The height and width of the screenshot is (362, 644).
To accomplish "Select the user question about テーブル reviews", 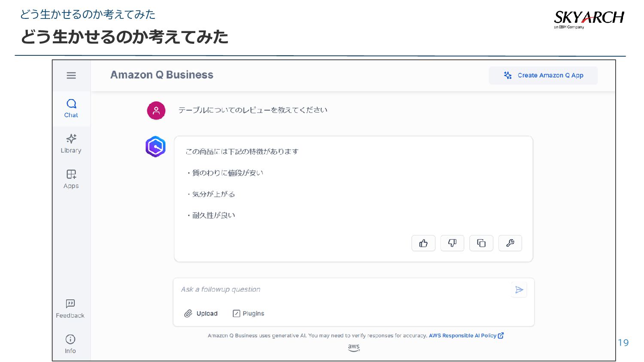I will click(253, 110).
